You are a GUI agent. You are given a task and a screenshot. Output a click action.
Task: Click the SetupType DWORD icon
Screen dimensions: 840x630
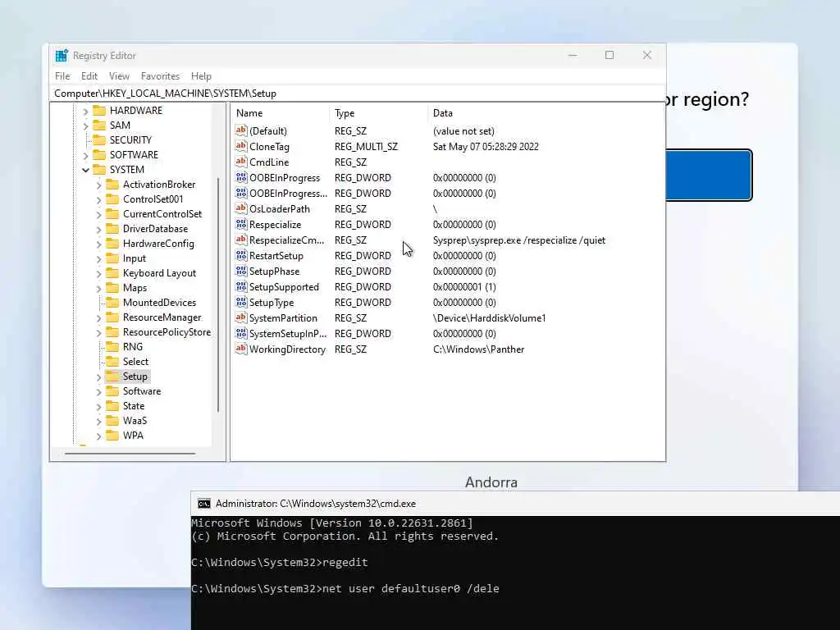click(241, 302)
